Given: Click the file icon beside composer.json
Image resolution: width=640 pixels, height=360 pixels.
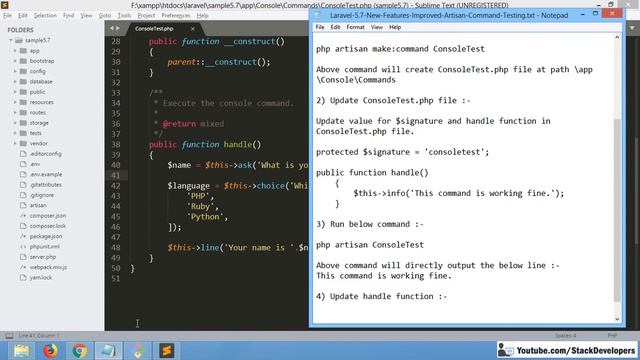Looking at the screenshot, I should tap(23, 216).
